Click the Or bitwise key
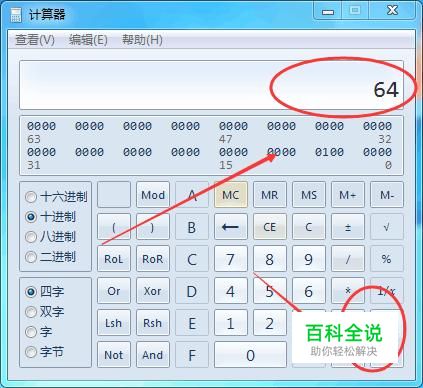The image size is (423, 388). pyautogui.click(x=114, y=291)
